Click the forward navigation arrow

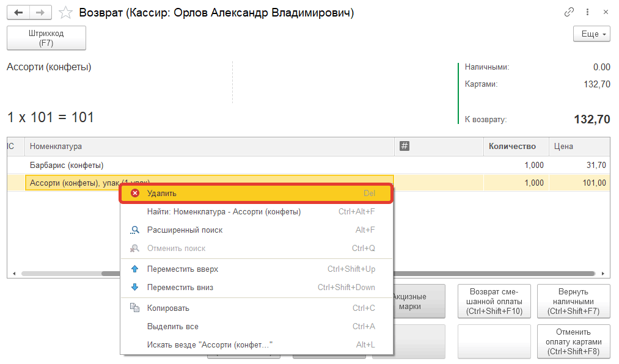[x=40, y=12]
